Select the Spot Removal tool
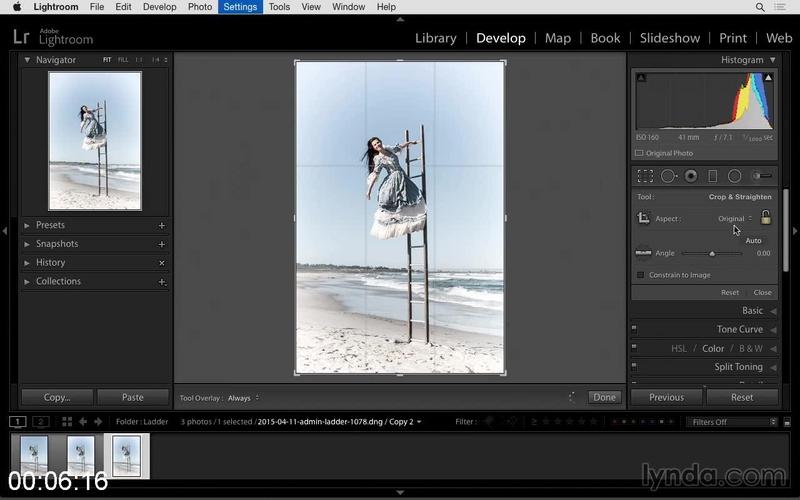Image resolution: width=800 pixels, height=500 pixels. (668, 176)
